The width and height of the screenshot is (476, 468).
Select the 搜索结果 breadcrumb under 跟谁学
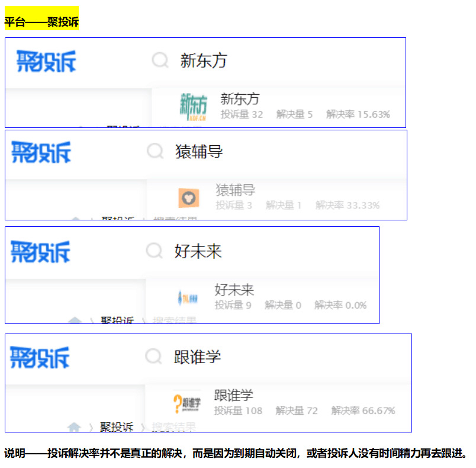click(x=173, y=427)
